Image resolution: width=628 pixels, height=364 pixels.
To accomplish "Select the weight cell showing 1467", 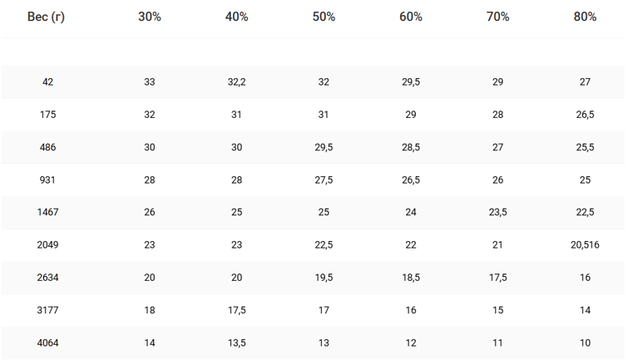I will (47, 212).
